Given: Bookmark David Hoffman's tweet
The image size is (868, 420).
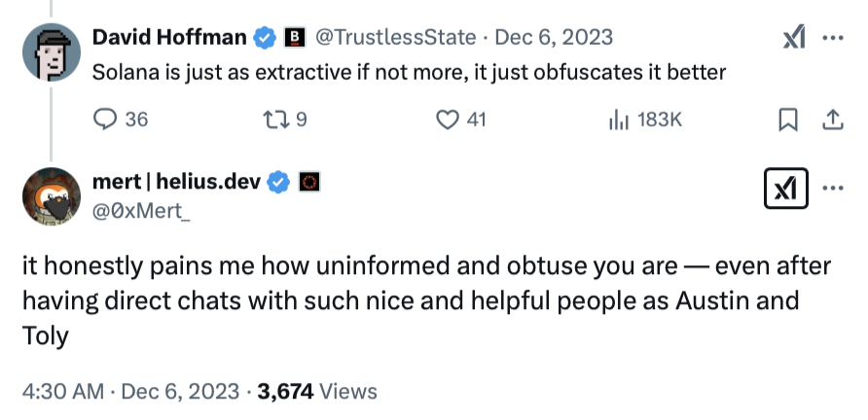Looking at the screenshot, I should pos(788,119).
